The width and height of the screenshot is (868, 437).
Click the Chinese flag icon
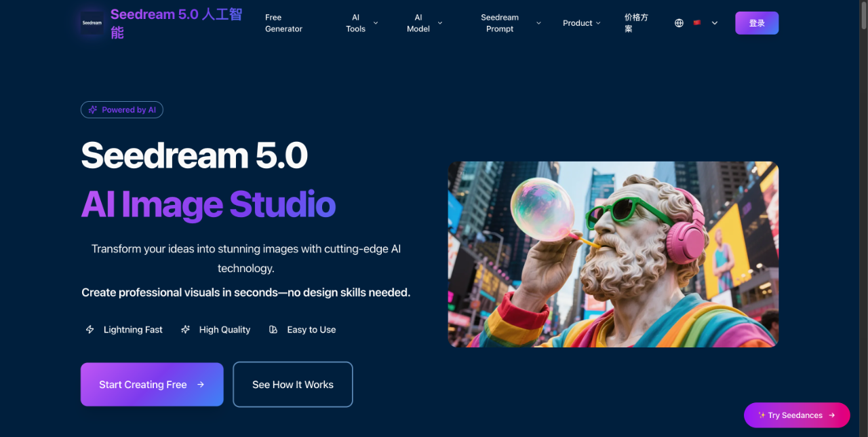[697, 22]
